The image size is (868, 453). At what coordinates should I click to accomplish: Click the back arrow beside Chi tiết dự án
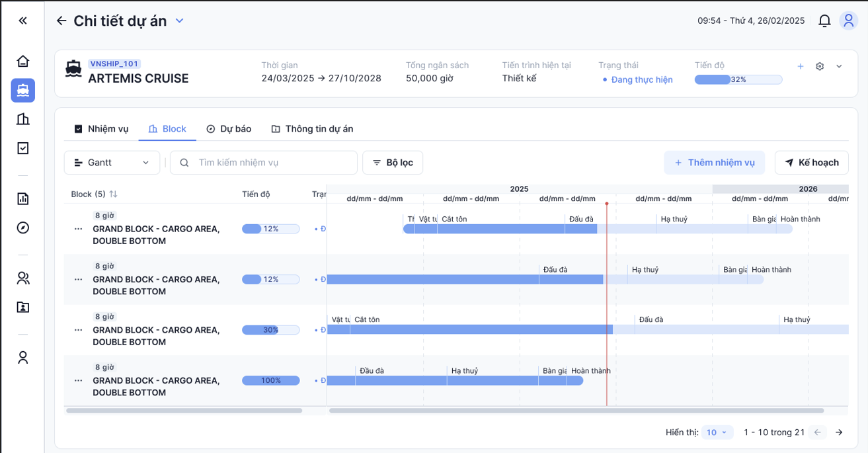tap(61, 21)
